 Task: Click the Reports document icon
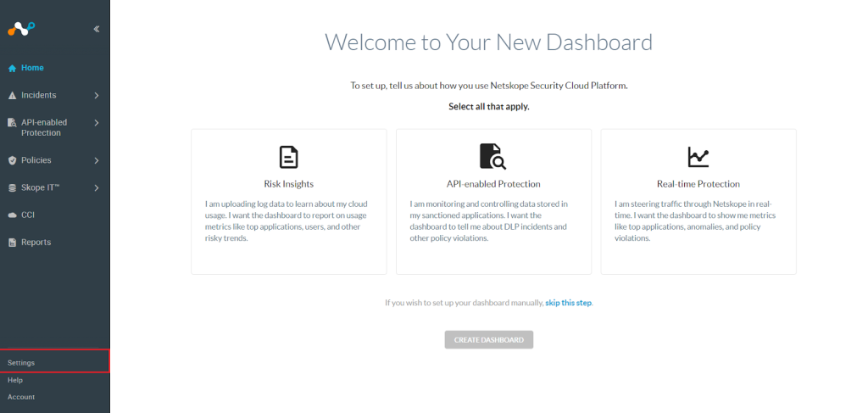click(12, 243)
